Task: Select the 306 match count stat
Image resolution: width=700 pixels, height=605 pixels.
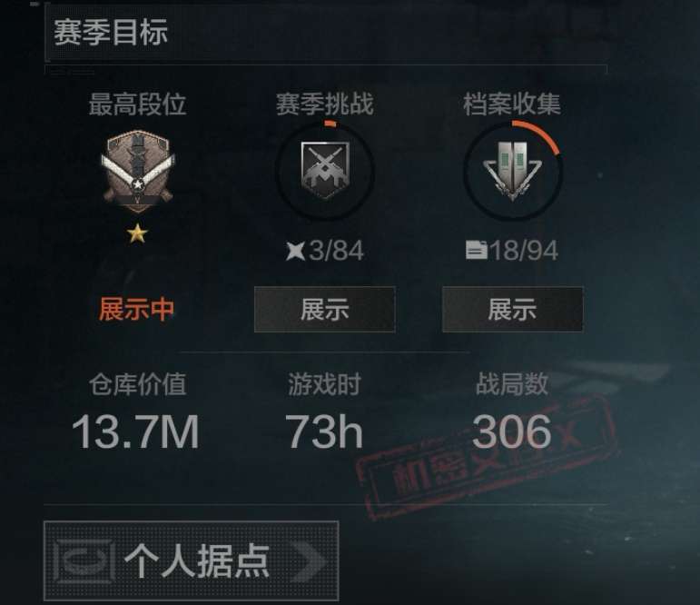Action: (x=511, y=431)
